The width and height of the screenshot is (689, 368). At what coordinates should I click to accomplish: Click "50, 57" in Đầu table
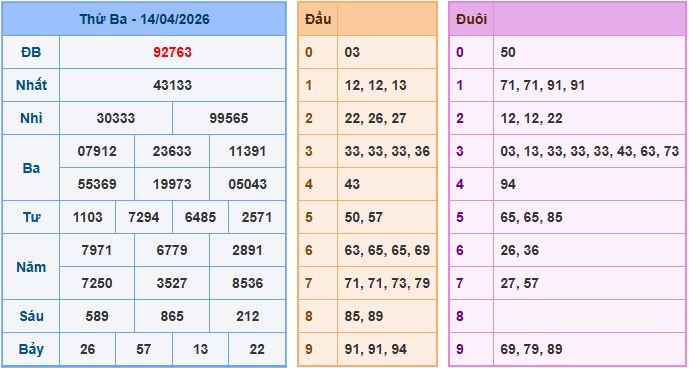[363, 217]
